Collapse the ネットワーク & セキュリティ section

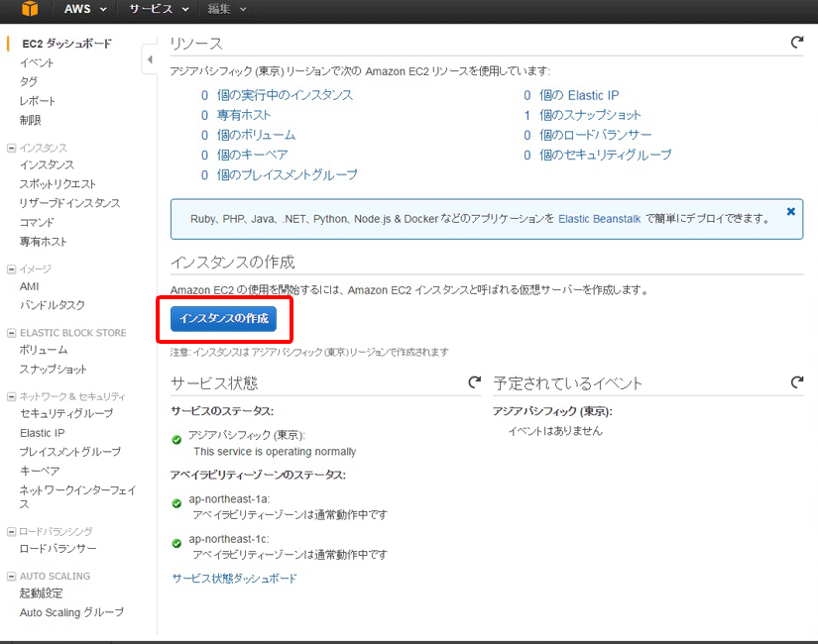point(12,396)
